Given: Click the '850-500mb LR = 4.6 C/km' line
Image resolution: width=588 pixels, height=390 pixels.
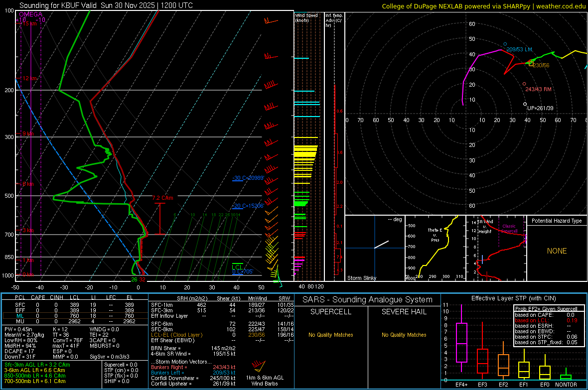Looking at the screenshot, I should (35, 376).
